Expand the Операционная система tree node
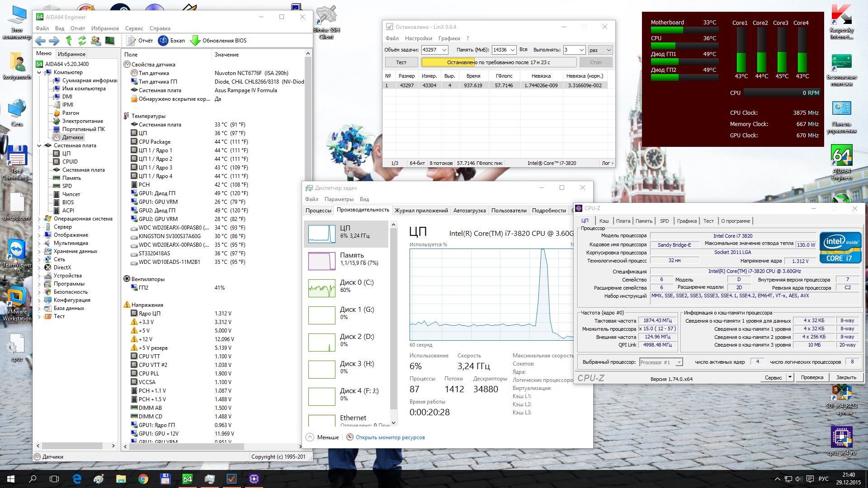 pyautogui.click(x=39, y=219)
